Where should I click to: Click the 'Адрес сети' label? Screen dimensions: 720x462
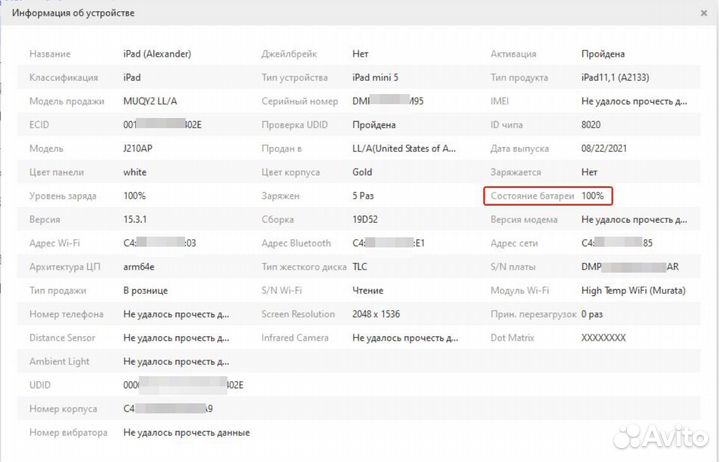point(514,243)
